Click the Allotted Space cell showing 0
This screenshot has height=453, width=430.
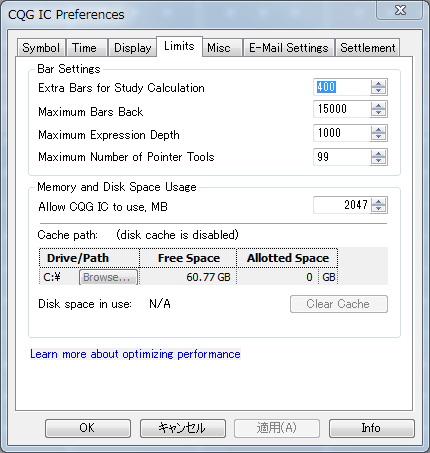[x=278, y=277]
